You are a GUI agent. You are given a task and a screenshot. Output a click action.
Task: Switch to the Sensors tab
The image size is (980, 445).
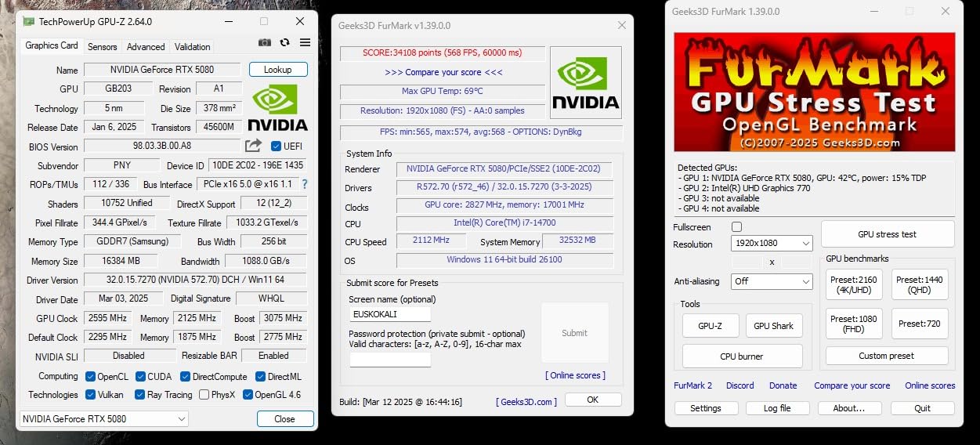tap(103, 47)
